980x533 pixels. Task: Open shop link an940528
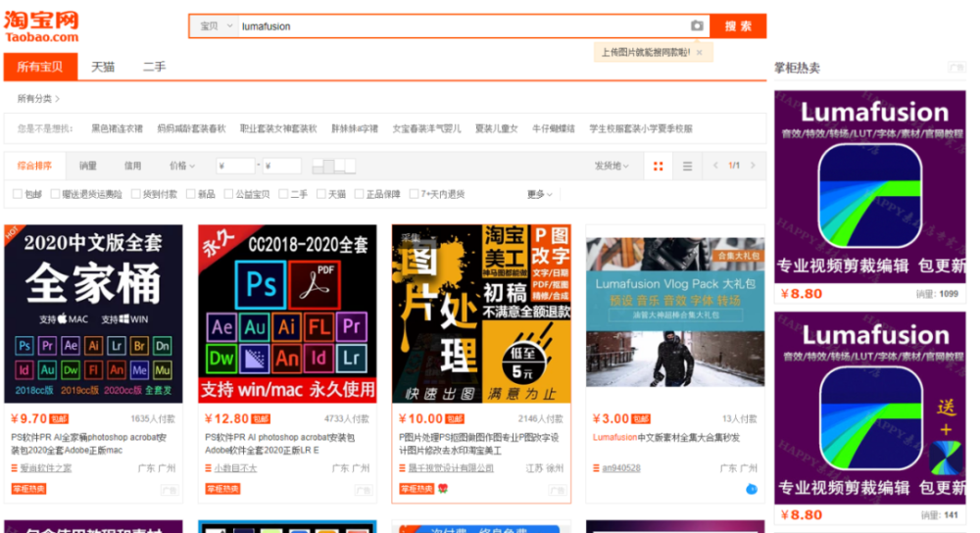coord(621,468)
